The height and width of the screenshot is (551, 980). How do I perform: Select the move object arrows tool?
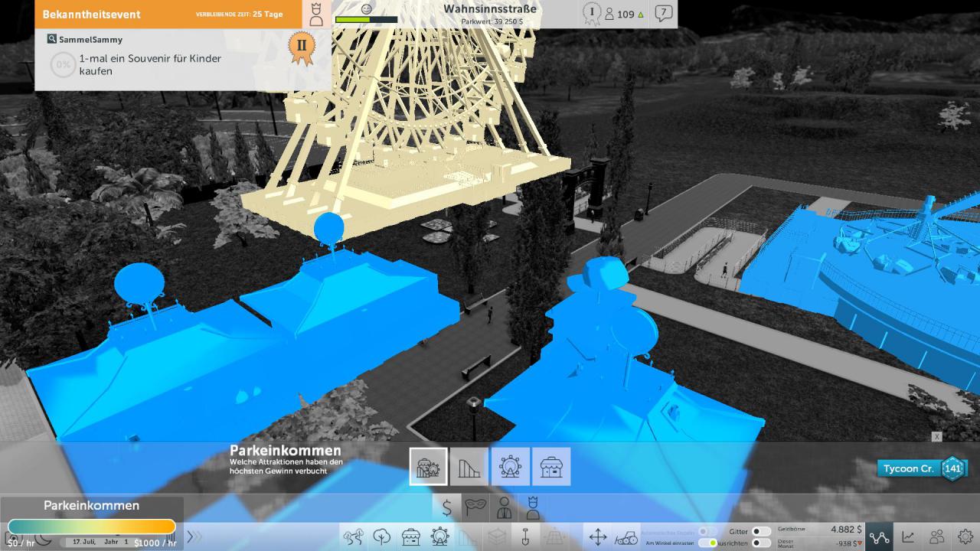(598, 536)
